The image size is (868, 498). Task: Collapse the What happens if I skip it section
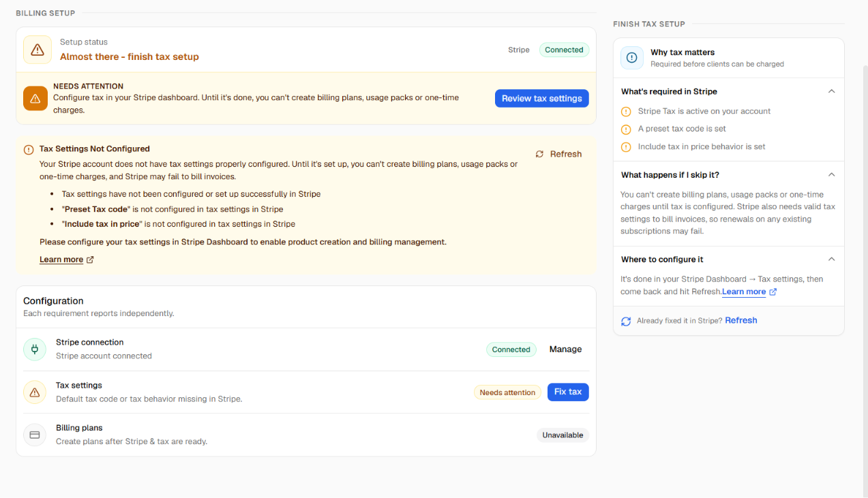pos(831,175)
